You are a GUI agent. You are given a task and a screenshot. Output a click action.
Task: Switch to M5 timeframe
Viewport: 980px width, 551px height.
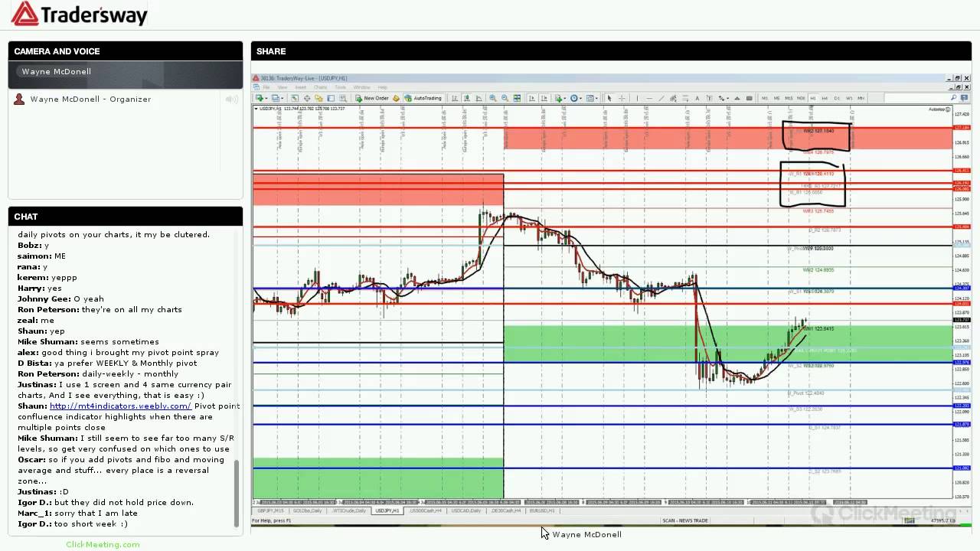click(776, 98)
